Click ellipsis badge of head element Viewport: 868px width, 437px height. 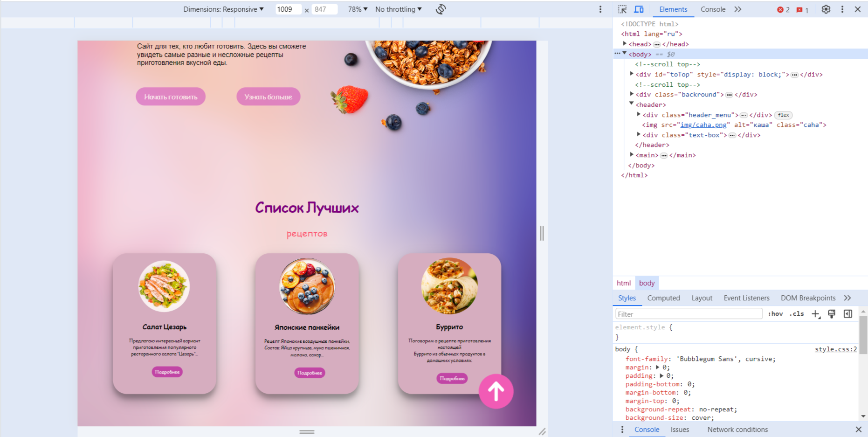point(657,44)
